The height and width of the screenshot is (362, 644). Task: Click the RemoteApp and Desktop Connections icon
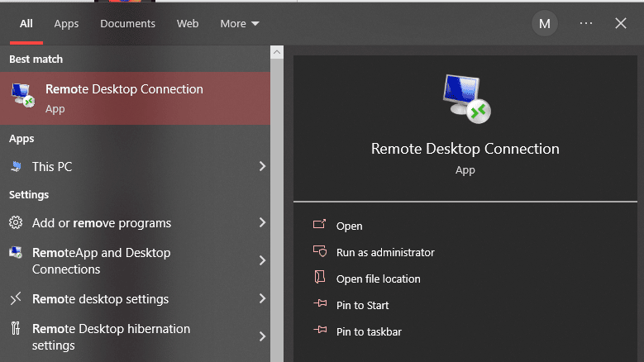[16, 253]
